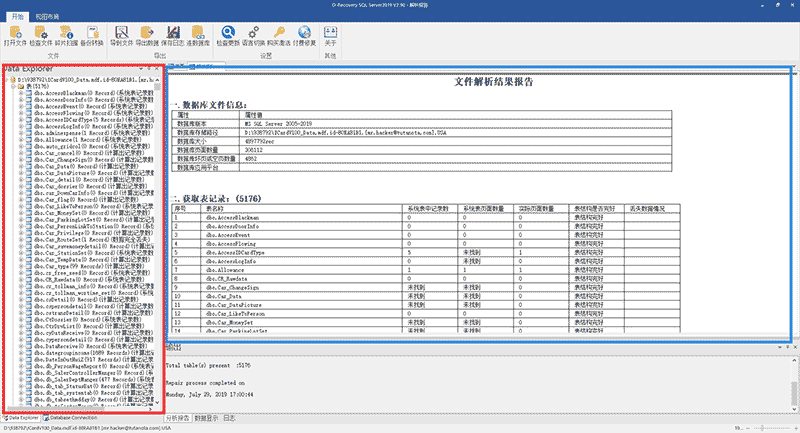Click the 关于 about icon
The height and width of the screenshot is (433, 800).
pos(330,33)
